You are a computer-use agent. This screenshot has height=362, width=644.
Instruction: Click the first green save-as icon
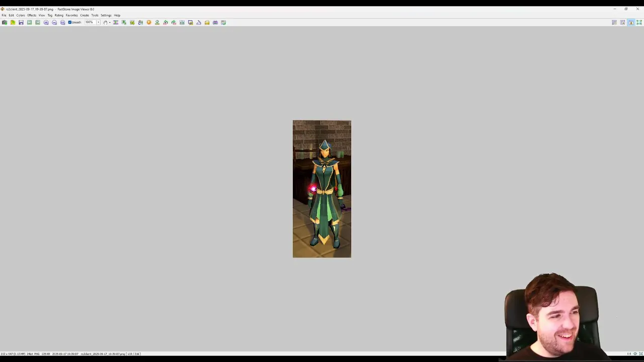point(29,22)
